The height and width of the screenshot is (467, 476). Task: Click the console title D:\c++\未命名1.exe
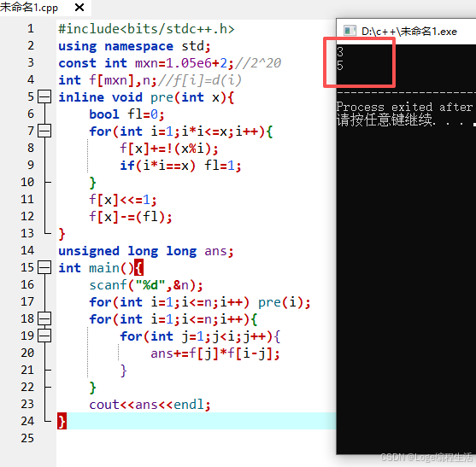point(408,32)
